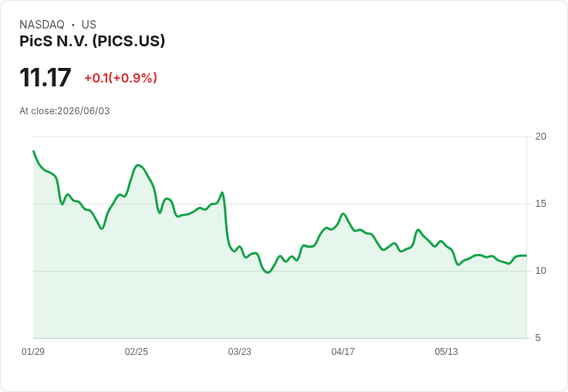The height and width of the screenshot is (392, 568).
Task: Click the 11.17 current price value
Action: pos(46,77)
